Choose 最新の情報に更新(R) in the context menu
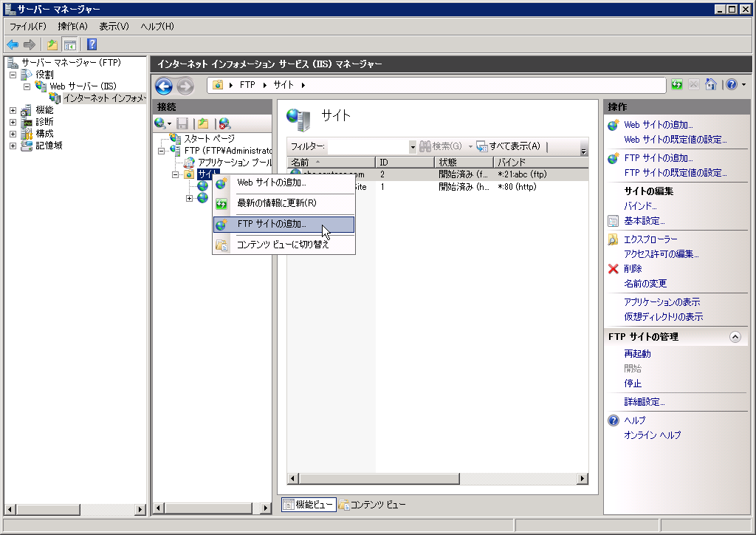The width and height of the screenshot is (756, 535). [x=283, y=203]
